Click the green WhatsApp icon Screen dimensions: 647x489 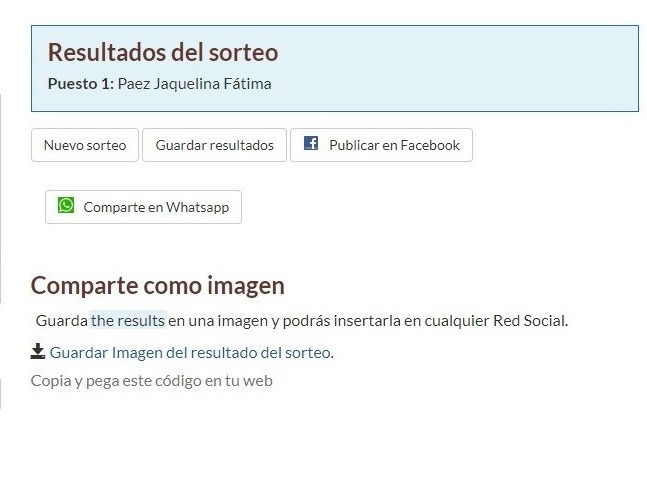[66, 205]
